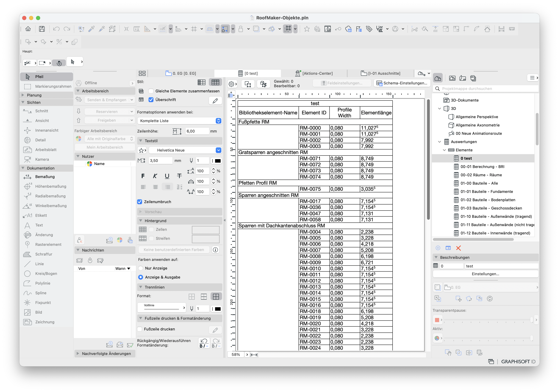The image size is (559, 392).
Task: Collapse the Auswertungen tree node
Action: click(440, 142)
